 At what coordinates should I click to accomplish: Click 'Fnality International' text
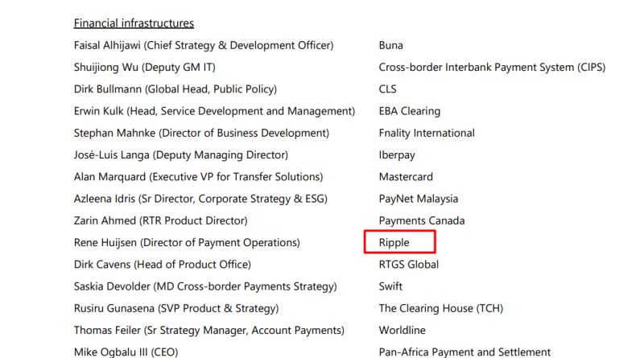pos(427,133)
